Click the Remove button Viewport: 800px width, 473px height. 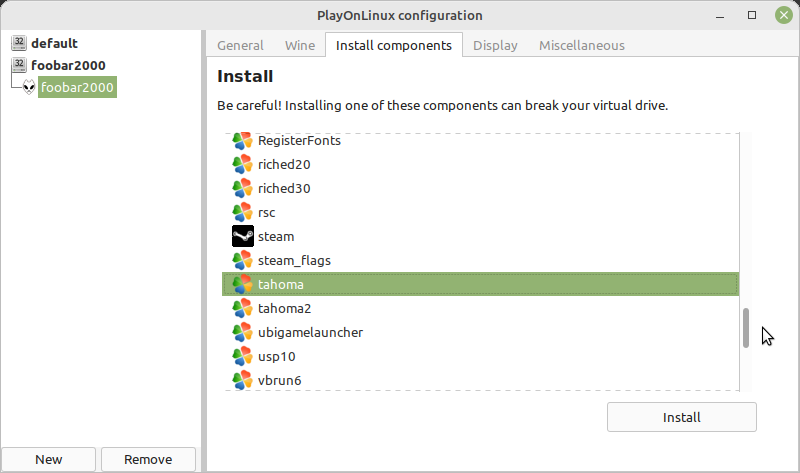pos(148,459)
